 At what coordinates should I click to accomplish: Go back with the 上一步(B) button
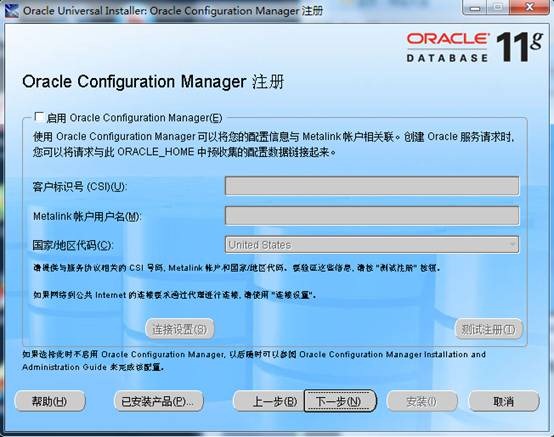[269, 401]
